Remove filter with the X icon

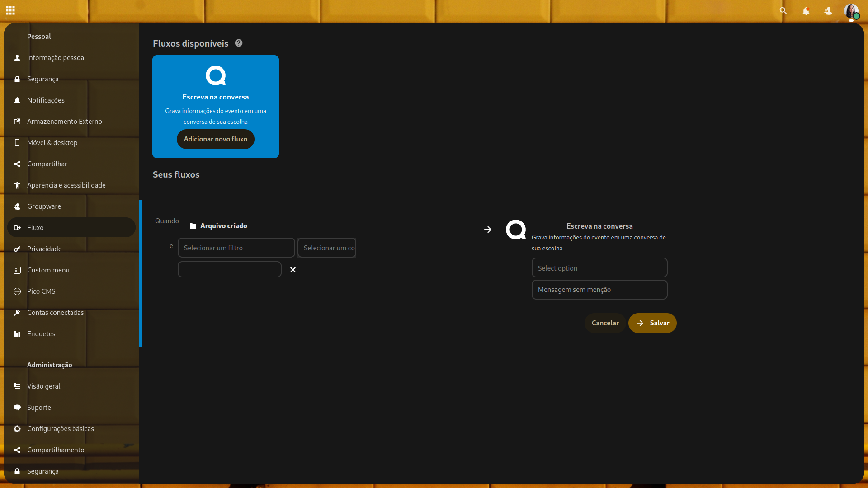point(293,270)
